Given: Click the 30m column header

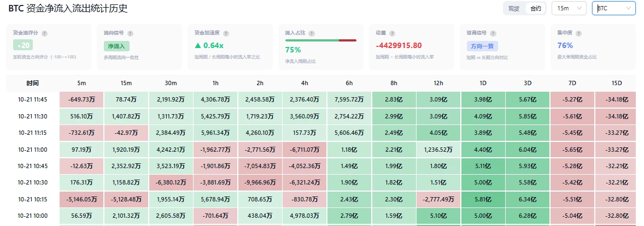Looking at the screenshot, I should tap(171, 84).
